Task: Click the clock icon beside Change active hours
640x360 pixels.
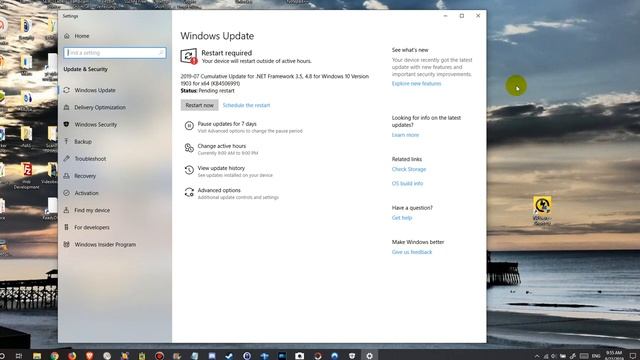Action: click(189, 148)
